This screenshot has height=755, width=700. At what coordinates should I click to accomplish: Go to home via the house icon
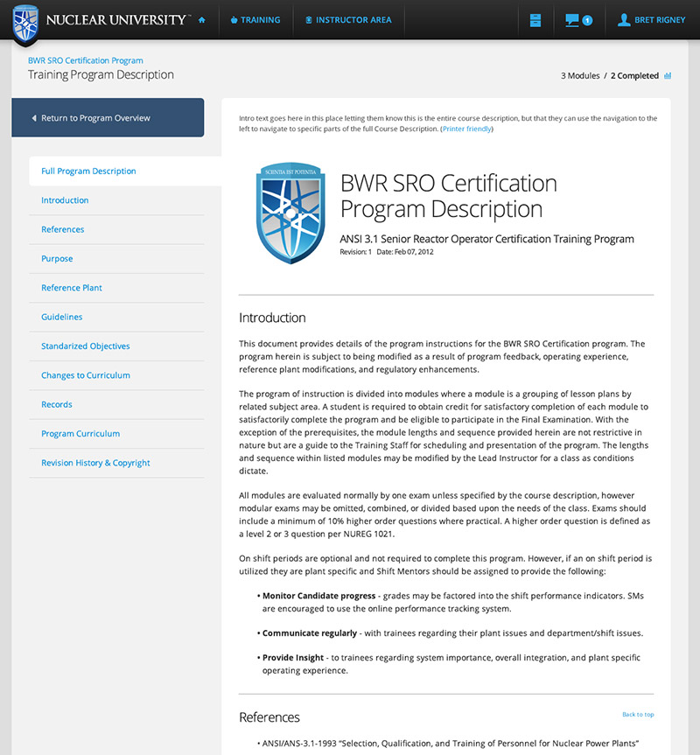202,20
